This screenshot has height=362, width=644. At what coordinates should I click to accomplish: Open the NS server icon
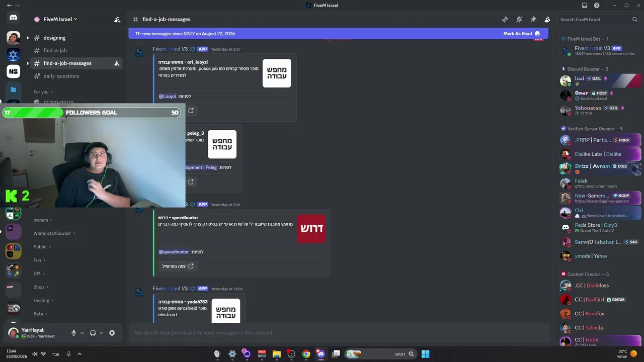pyautogui.click(x=14, y=71)
